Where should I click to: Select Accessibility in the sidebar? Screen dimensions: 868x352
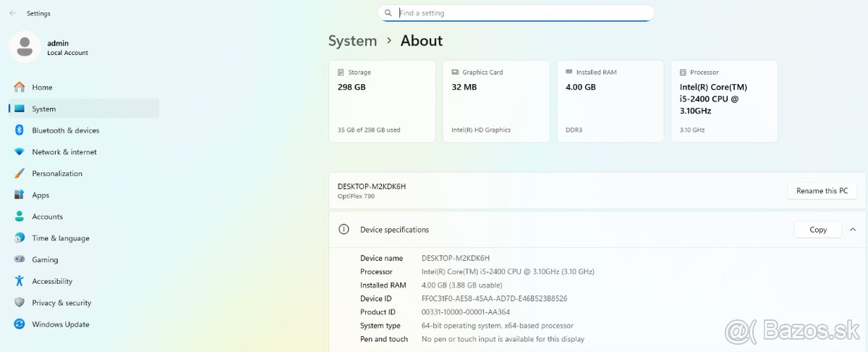tap(52, 281)
